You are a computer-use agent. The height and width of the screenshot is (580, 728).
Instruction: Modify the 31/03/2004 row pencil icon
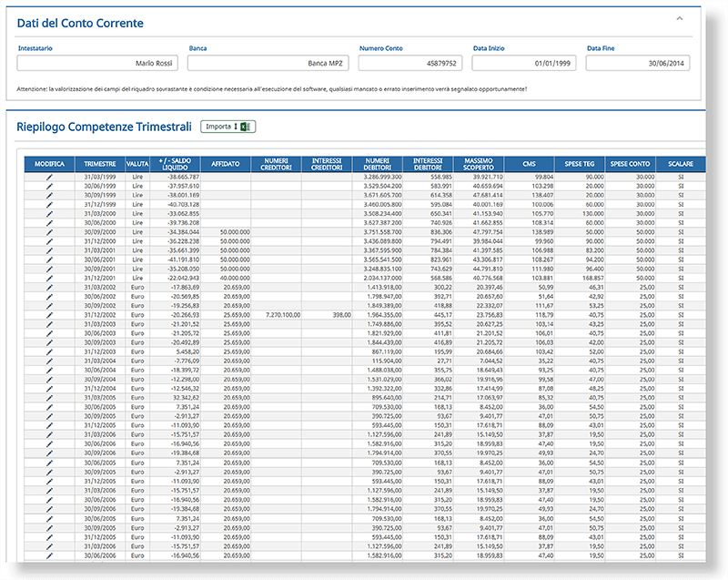pos(49,361)
